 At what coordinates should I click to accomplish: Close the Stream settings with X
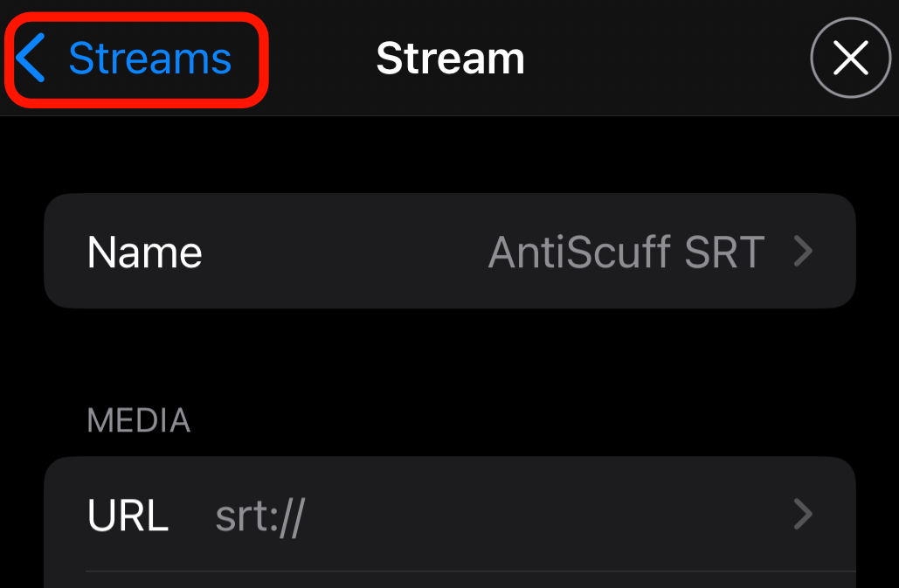pyautogui.click(x=850, y=59)
